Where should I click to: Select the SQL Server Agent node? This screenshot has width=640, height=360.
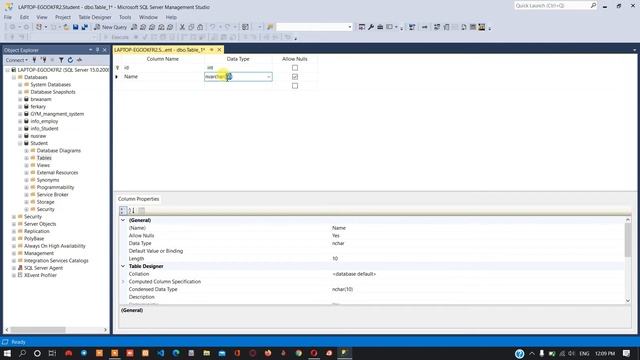43,268
